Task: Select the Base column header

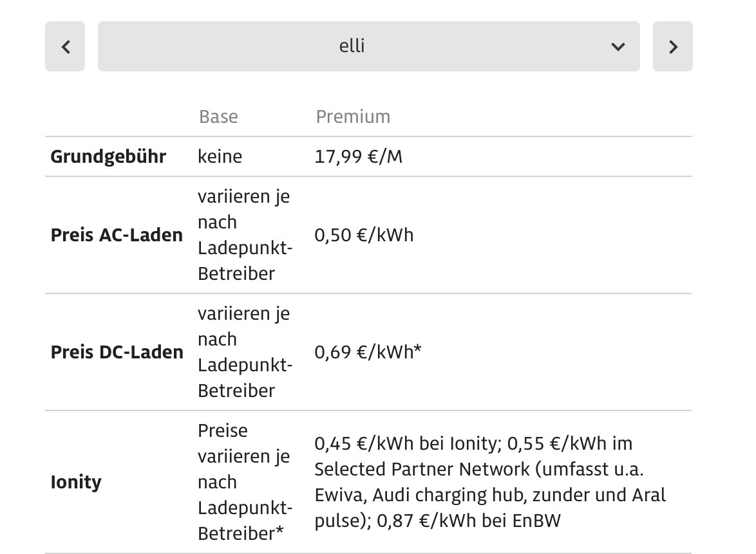Action: pyautogui.click(x=218, y=116)
